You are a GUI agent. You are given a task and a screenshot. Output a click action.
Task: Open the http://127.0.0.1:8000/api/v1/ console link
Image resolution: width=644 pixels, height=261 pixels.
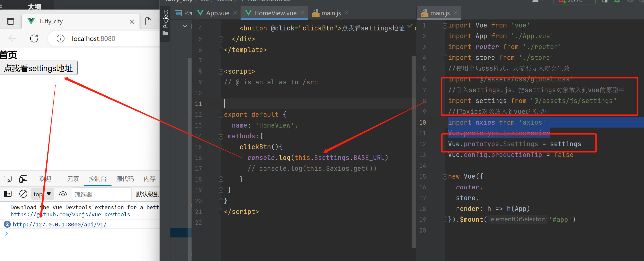pyautogui.click(x=60, y=224)
